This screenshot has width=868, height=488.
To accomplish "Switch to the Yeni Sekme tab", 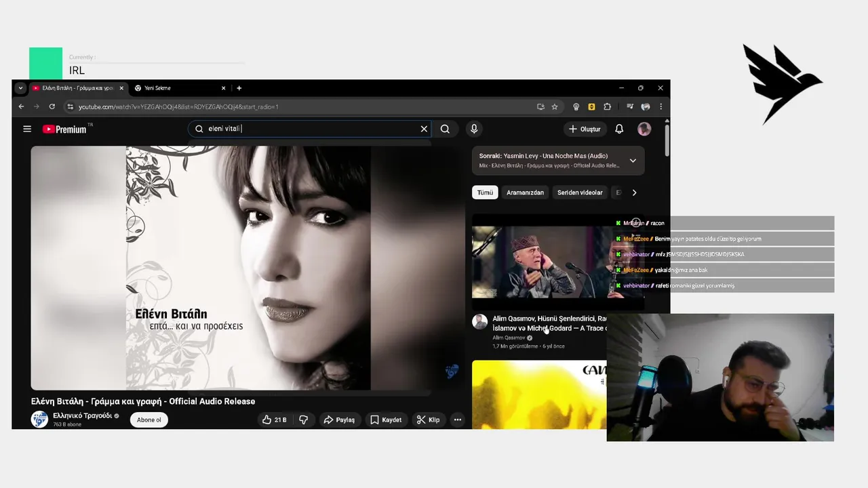I will (x=180, y=88).
